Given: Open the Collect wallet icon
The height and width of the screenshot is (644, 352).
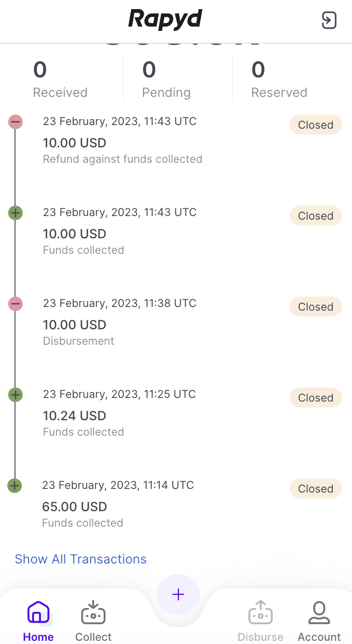Looking at the screenshot, I should pyautogui.click(x=93, y=613).
